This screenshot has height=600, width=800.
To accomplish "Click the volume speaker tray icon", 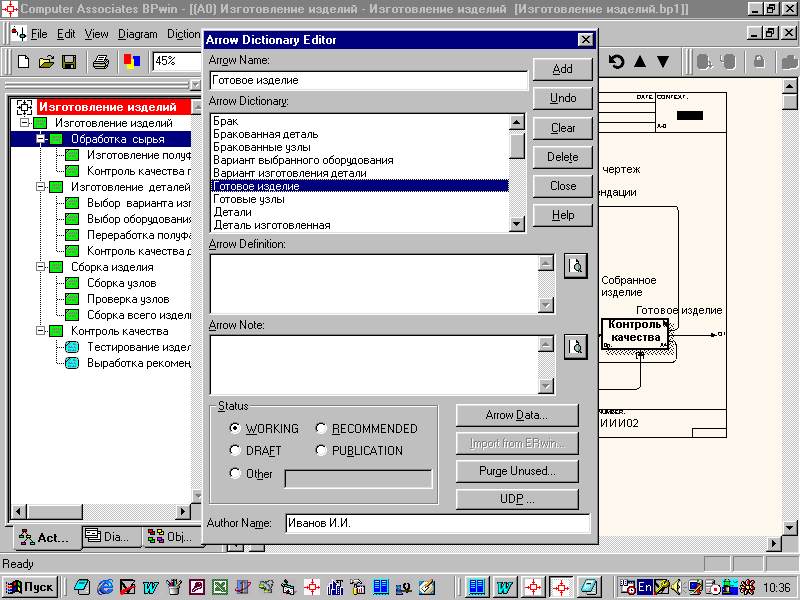I will pyautogui.click(x=677, y=587).
